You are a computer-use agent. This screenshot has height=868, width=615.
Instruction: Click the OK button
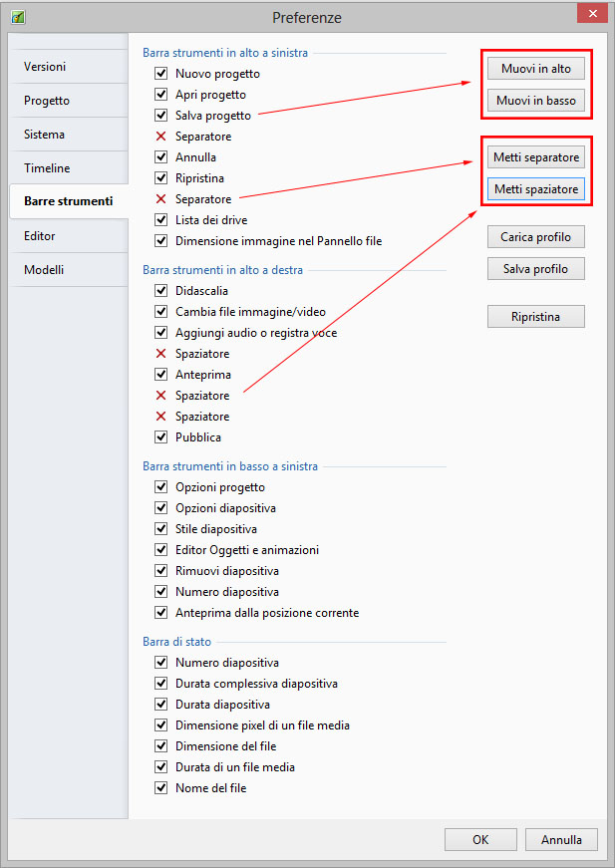[480, 839]
